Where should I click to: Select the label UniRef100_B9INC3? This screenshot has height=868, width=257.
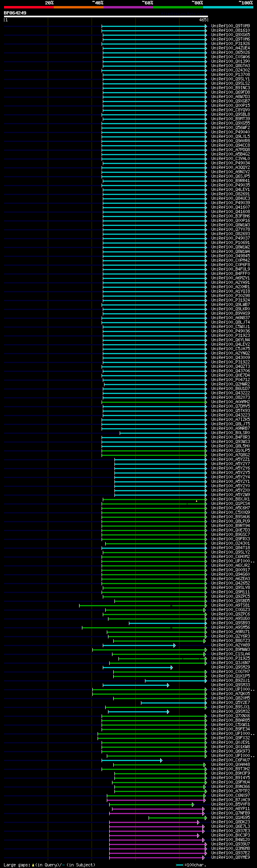click(230, 88)
